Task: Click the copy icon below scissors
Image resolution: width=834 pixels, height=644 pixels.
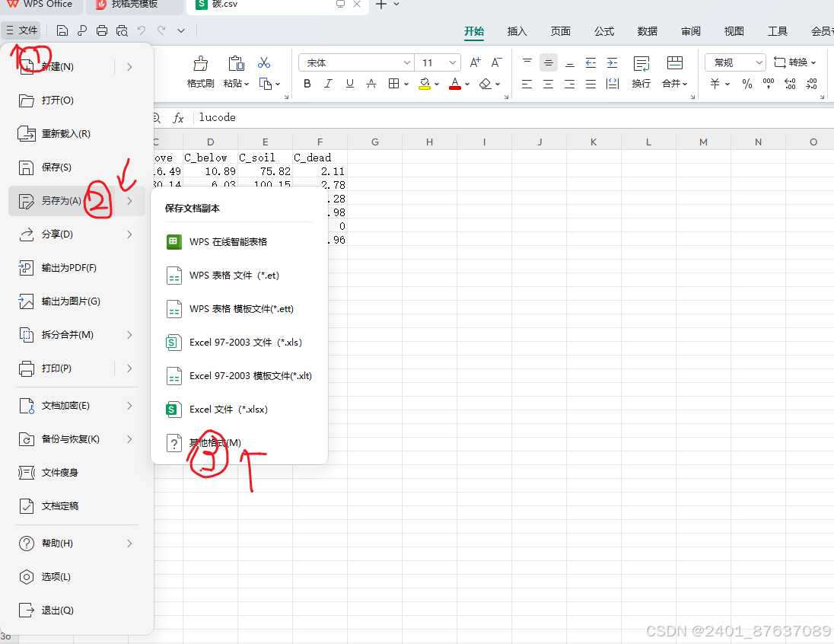Action: pos(266,84)
